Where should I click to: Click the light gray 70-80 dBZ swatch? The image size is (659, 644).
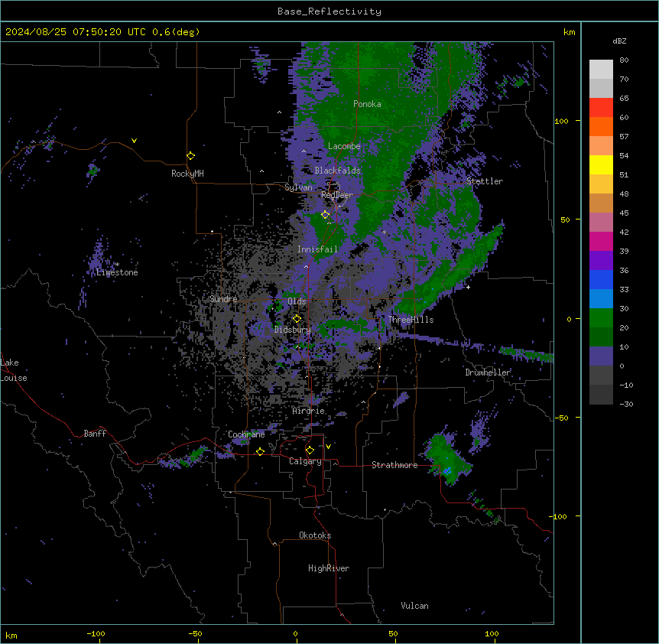601,70
